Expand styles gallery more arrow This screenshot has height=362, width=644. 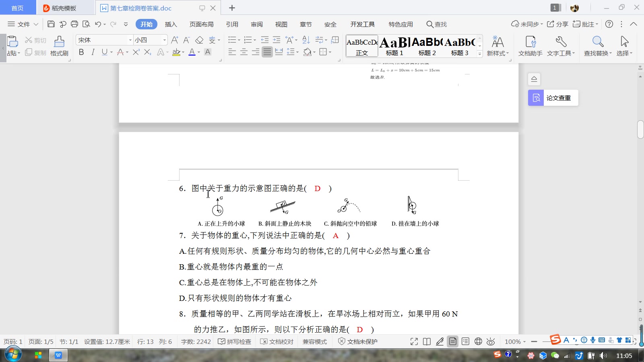480,53
